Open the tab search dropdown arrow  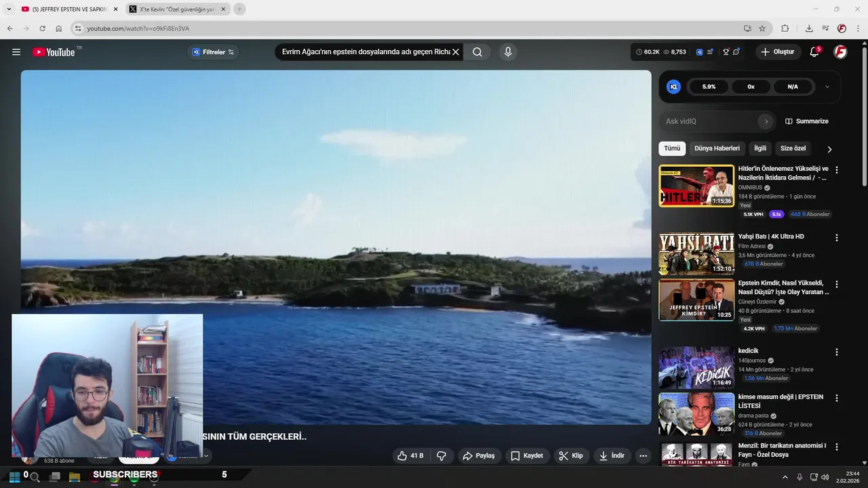click(x=9, y=9)
